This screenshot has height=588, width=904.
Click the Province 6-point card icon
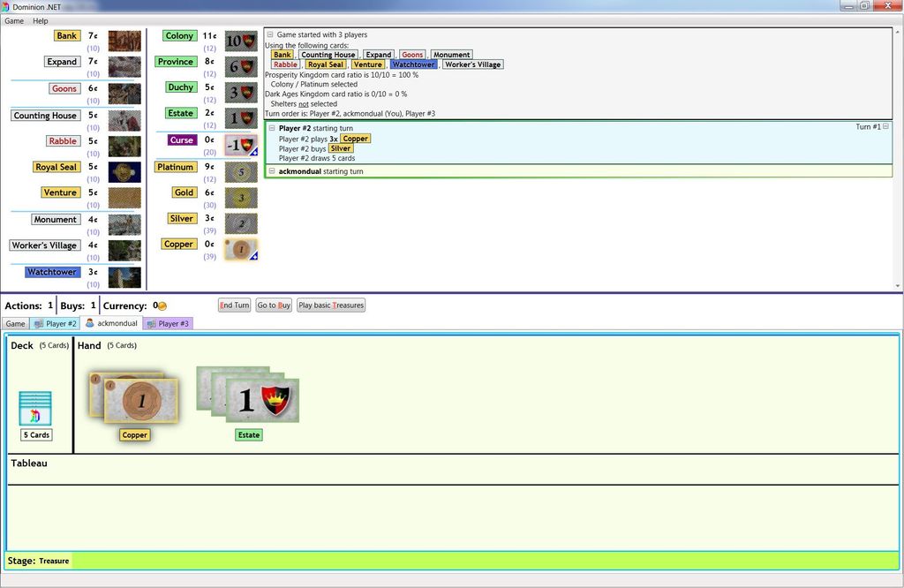pos(241,67)
